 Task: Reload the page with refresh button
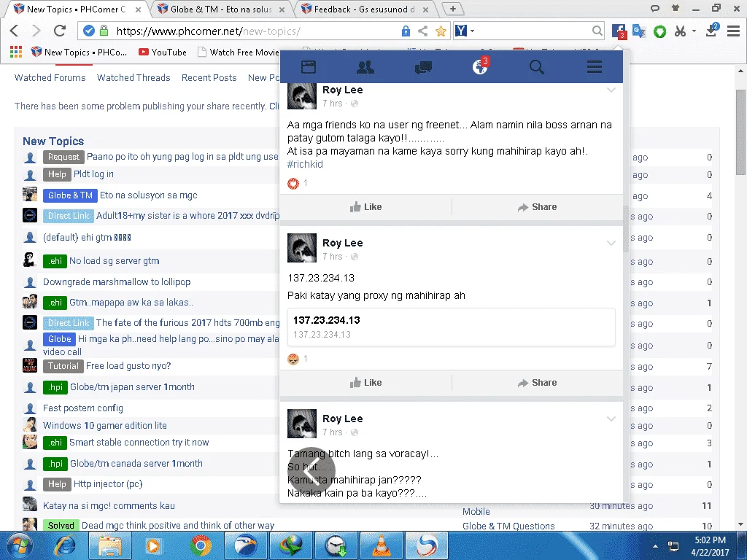click(60, 31)
